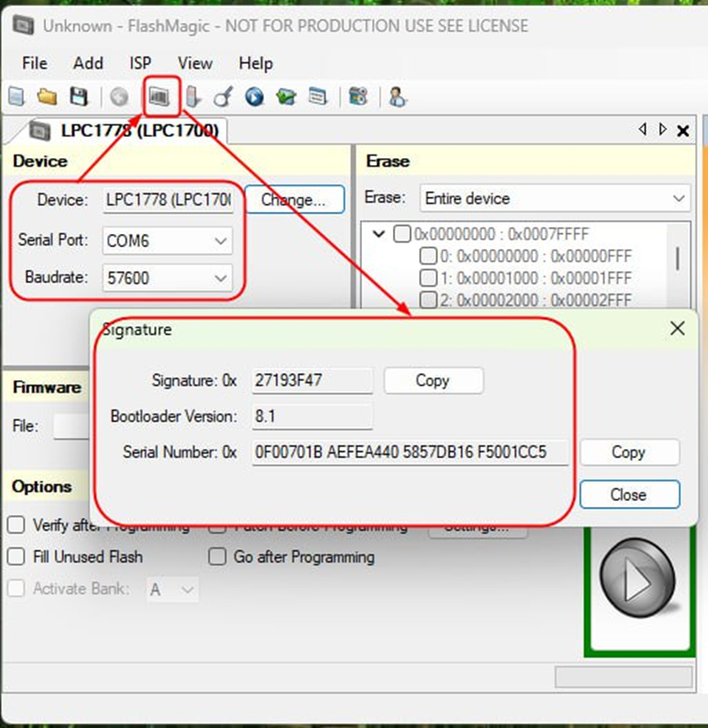Image resolution: width=708 pixels, height=728 pixels.
Task: Click the Read Device Signature barcode icon
Action: pyautogui.click(x=159, y=97)
